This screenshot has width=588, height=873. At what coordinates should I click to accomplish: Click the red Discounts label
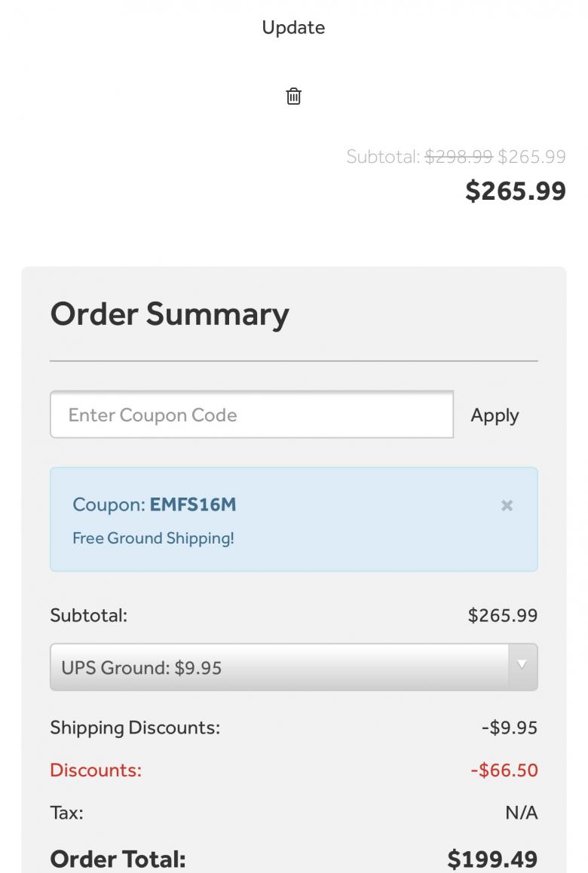[x=96, y=770]
